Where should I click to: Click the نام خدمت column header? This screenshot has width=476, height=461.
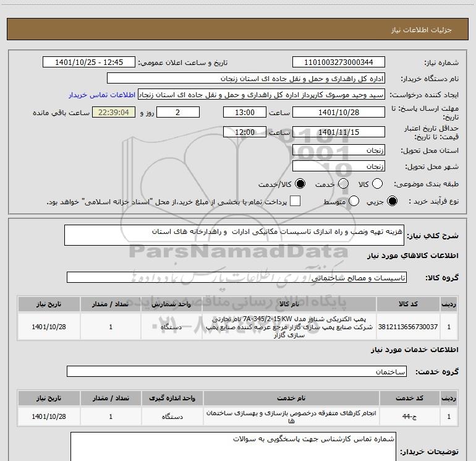point(291,398)
